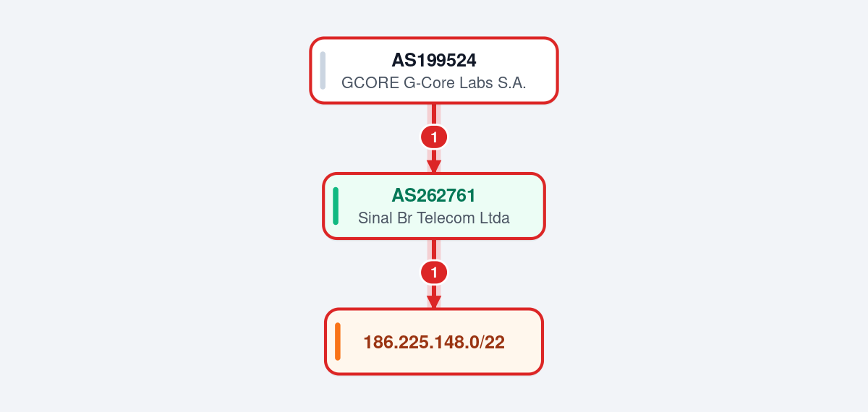Click the GCORE G-Core Labs S.A. label
Viewport: 868px width, 412px height.
pyautogui.click(x=434, y=82)
